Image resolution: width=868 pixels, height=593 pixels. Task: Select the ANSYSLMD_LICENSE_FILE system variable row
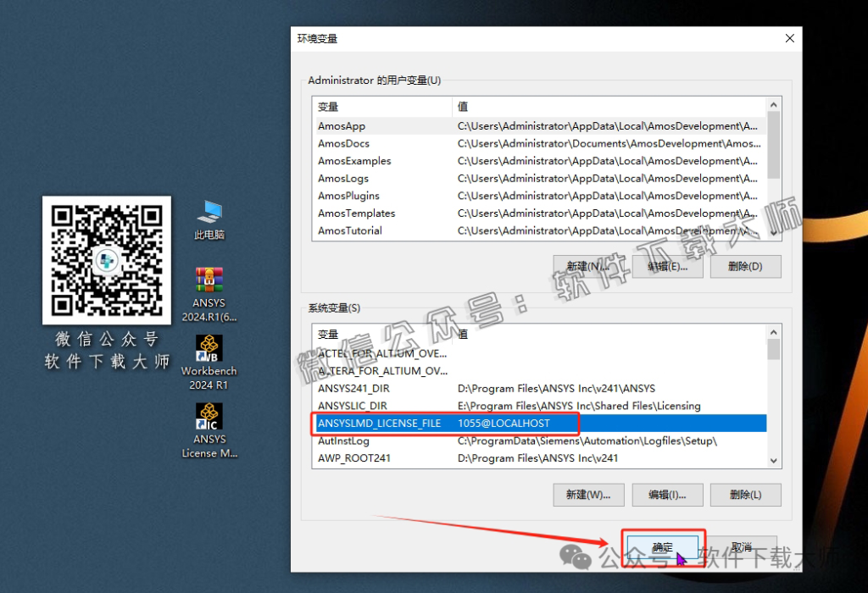pyautogui.click(x=379, y=423)
